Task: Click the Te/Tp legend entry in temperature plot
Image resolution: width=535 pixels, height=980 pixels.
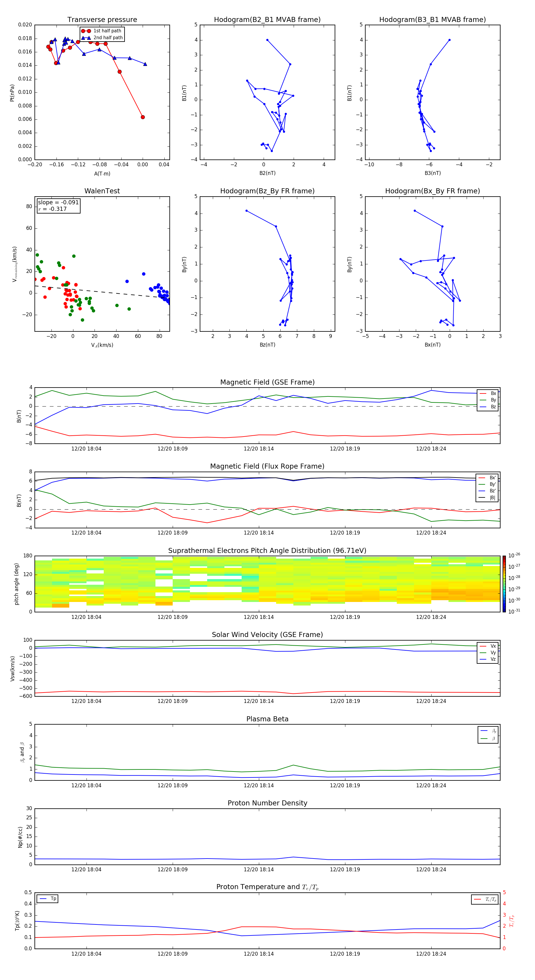Action: (x=485, y=899)
